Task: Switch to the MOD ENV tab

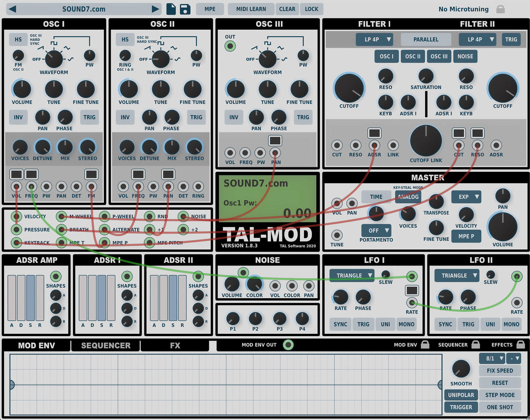Action: (x=36, y=346)
